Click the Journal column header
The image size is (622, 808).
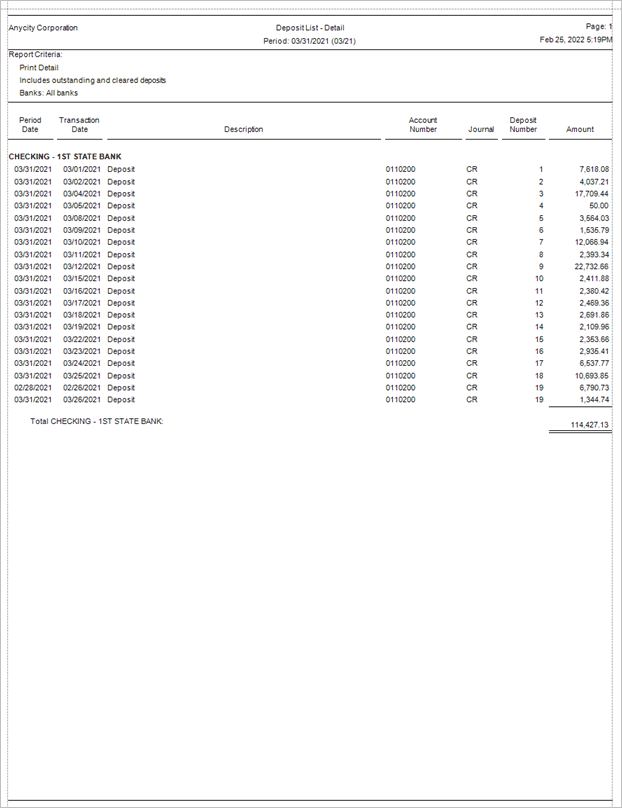(x=481, y=129)
